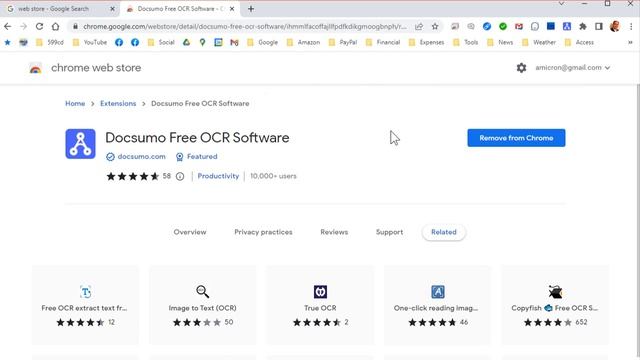Go back with the browser back arrow

[7, 27]
